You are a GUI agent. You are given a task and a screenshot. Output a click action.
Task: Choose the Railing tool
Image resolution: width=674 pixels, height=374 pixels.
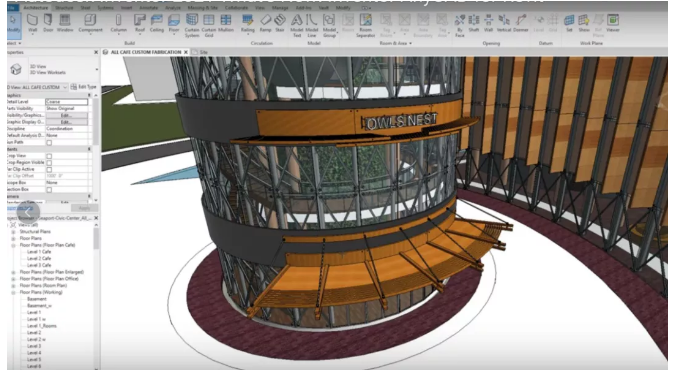click(248, 24)
